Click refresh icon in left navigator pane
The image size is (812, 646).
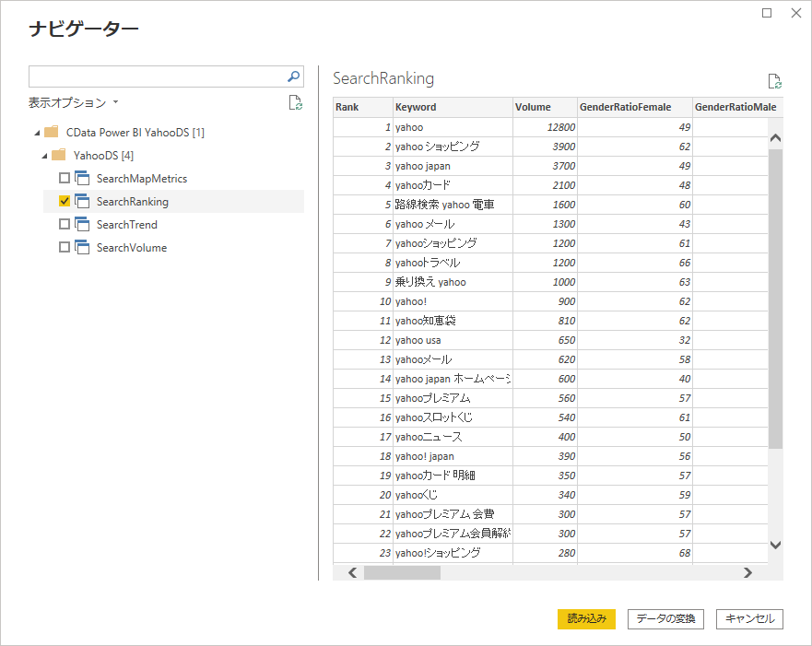295,102
